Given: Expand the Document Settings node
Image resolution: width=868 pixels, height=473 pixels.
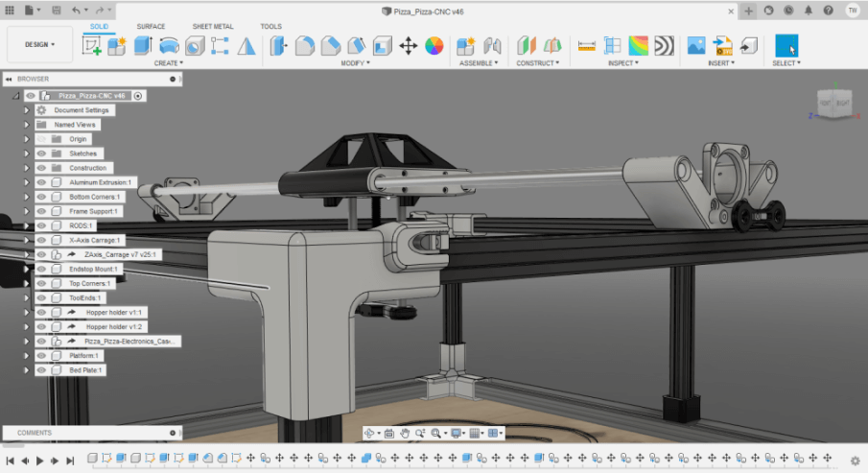Looking at the screenshot, I should pos(27,110).
